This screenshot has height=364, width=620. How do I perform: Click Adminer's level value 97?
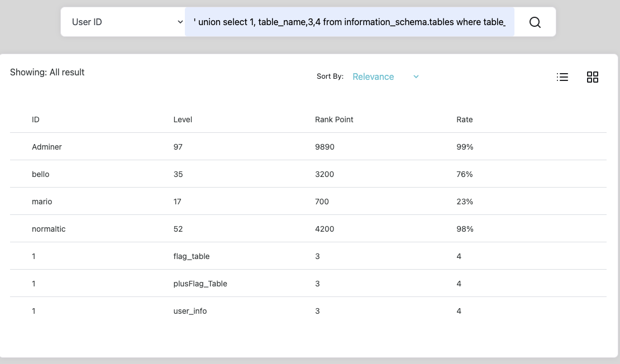178,147
